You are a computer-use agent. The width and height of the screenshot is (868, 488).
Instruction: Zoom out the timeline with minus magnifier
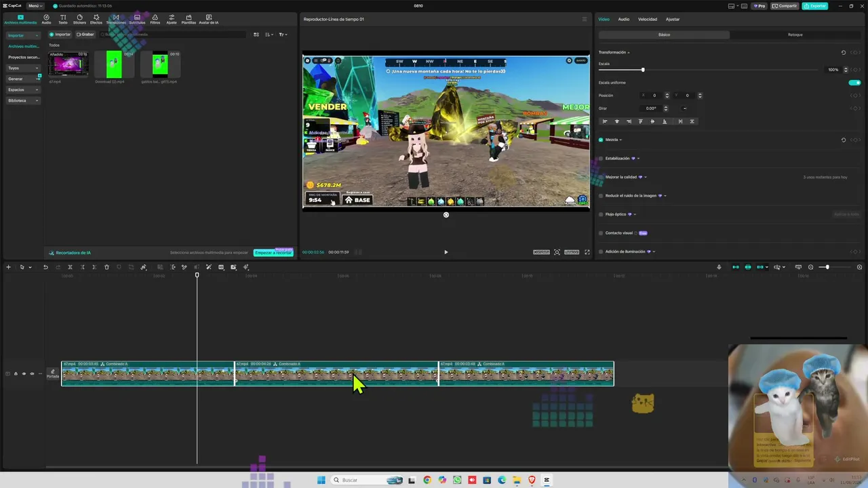click(x=810, y=267)
